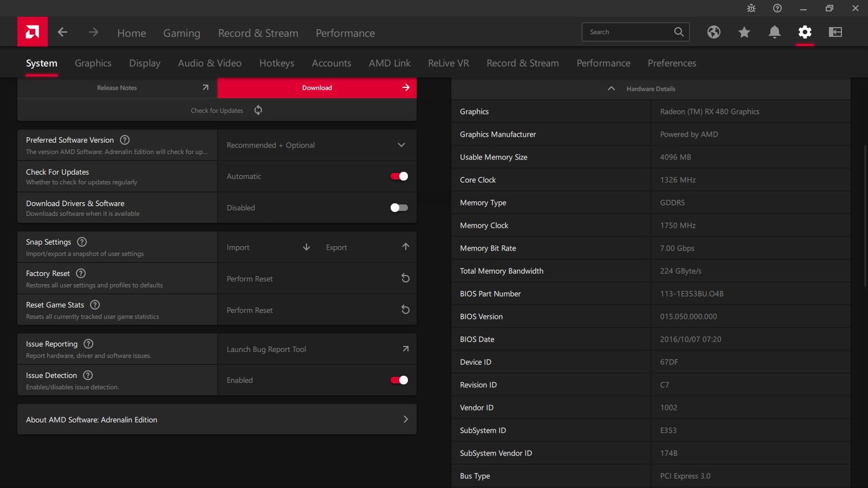Go to the Accounts tab
This screenshot has height=488, width=868.
pyautogui.click(x=331, y=63)
